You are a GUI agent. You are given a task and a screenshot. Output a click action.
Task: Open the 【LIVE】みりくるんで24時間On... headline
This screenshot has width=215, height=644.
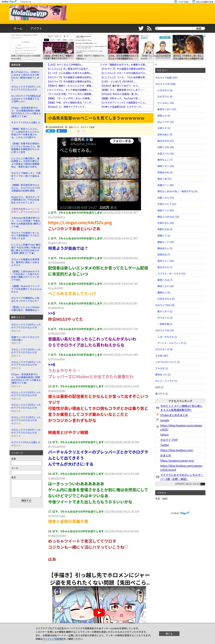point(65,65)
